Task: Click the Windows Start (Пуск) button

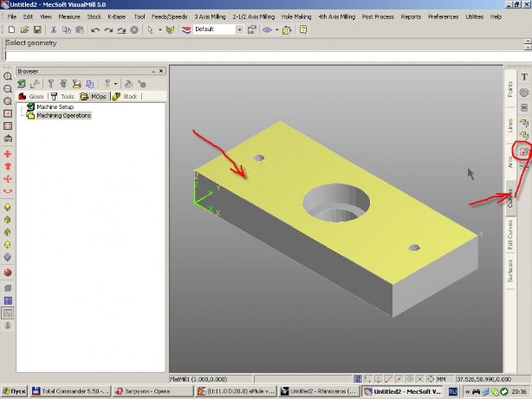Action: pos(14,391)
